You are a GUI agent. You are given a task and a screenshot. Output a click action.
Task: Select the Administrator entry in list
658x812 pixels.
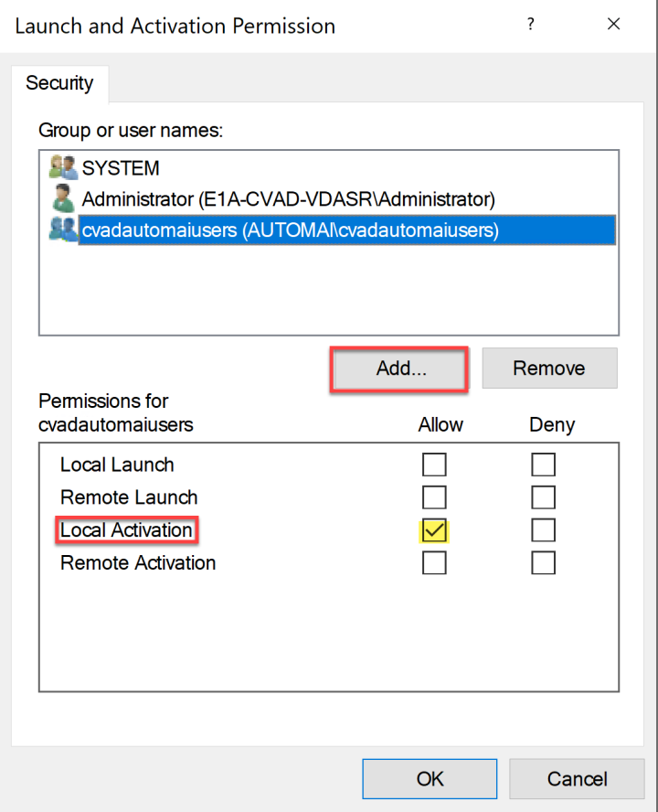(x=288, y=198)
